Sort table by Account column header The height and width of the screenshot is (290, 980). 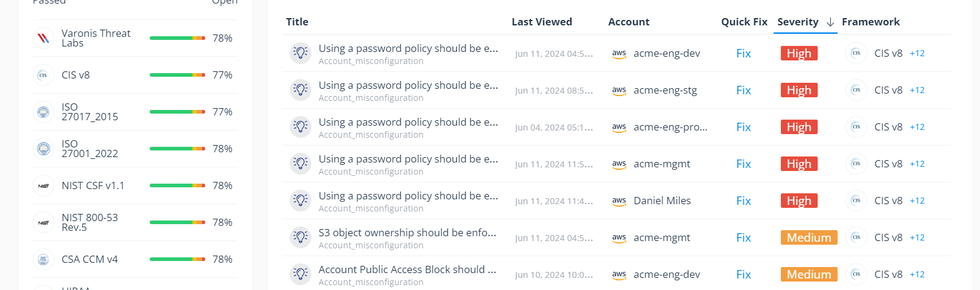click(629, 22)
